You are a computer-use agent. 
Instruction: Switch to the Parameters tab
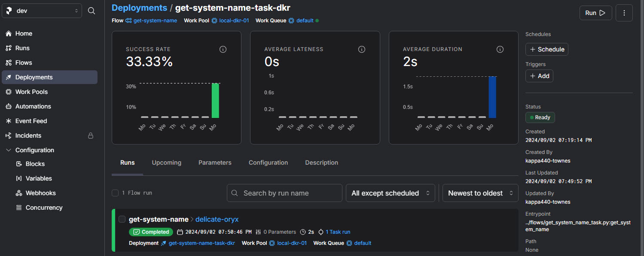215,163
